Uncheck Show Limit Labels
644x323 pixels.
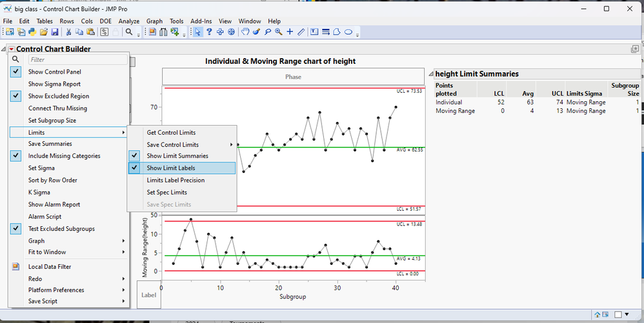pos(182,168)
